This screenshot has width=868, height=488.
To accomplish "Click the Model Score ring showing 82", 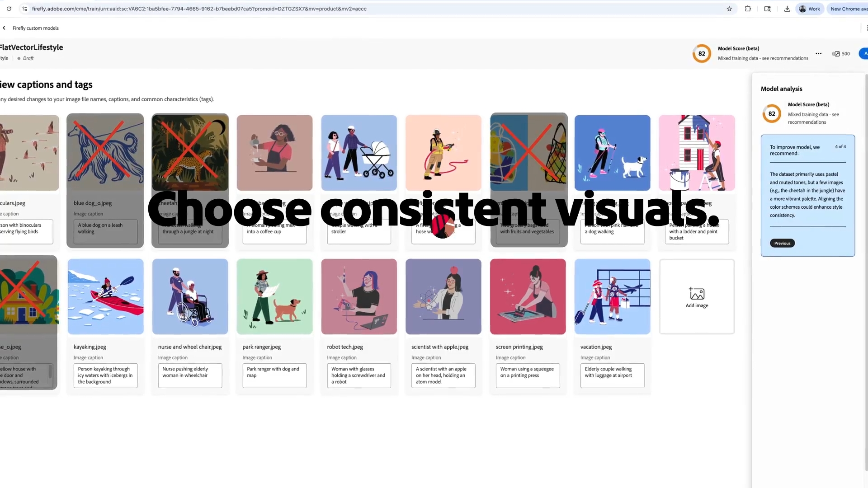I will (701, 53).
